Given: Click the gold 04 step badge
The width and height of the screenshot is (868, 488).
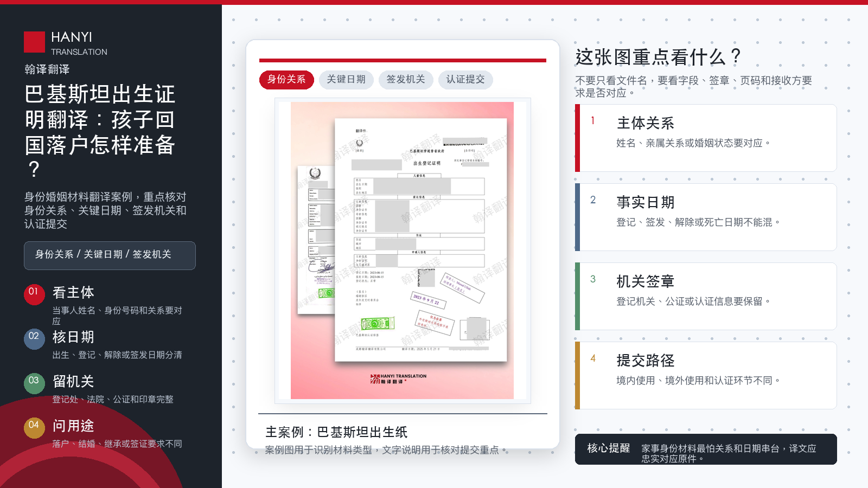Looking at the screenshot, I should point(34,428).
